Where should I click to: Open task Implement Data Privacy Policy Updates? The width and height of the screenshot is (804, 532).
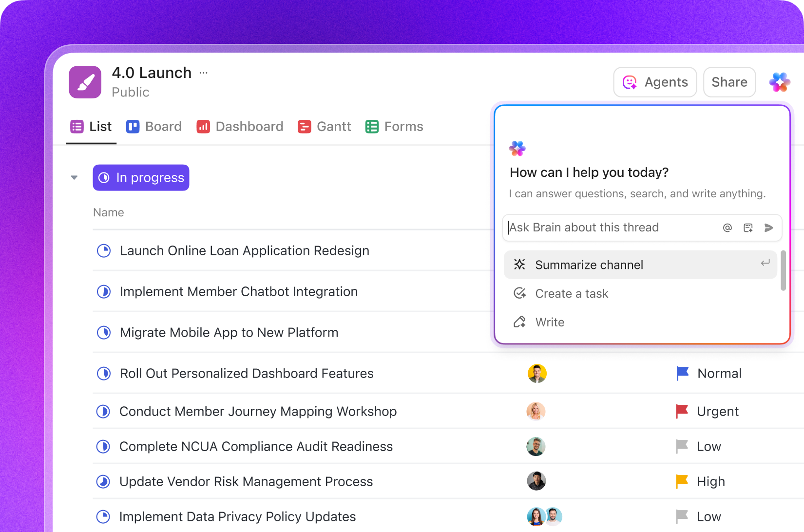(x=237, y=517)
